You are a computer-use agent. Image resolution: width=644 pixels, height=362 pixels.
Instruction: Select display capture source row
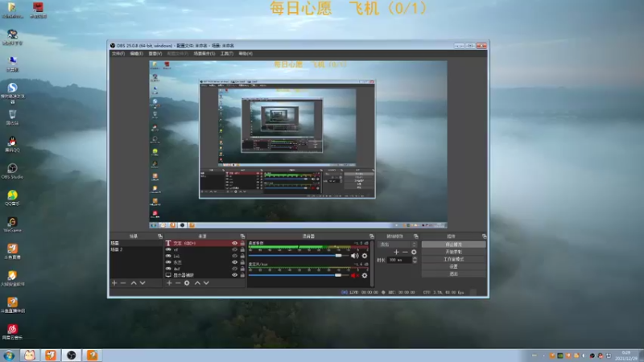[x=204, y=275]
